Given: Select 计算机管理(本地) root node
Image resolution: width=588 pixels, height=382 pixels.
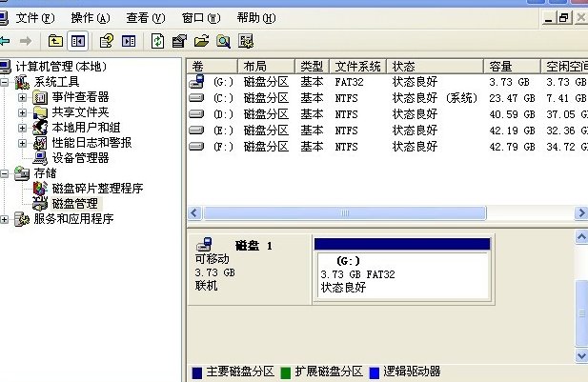Looking at the screenshot, I should tap(61, 67).
